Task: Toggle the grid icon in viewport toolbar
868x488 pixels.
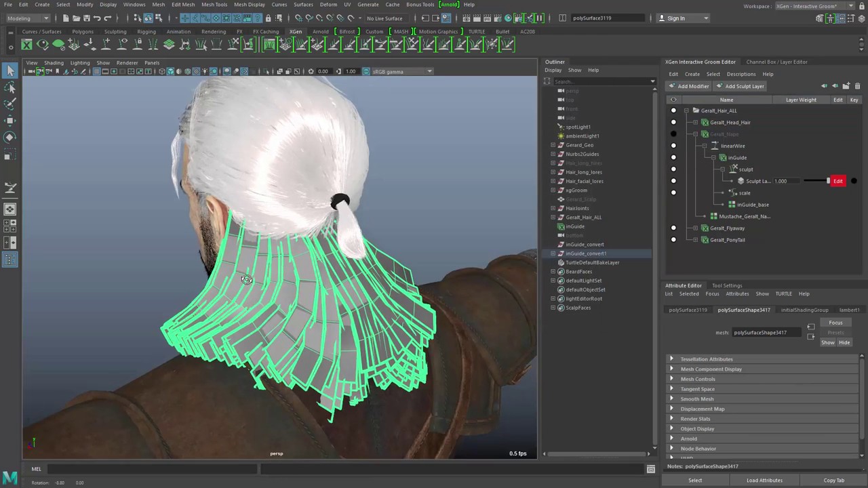Action: 97,71
